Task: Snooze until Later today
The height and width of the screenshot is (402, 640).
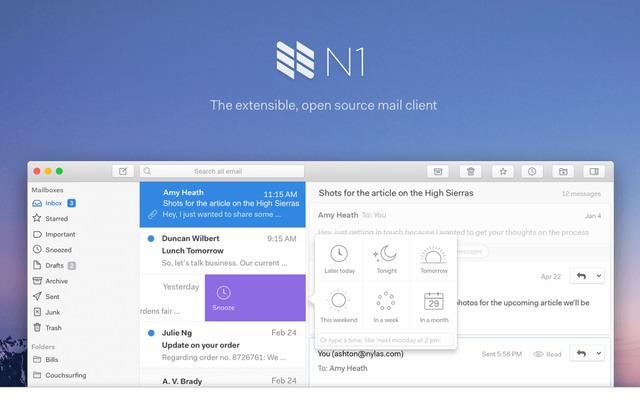Action: click(339, 259)
